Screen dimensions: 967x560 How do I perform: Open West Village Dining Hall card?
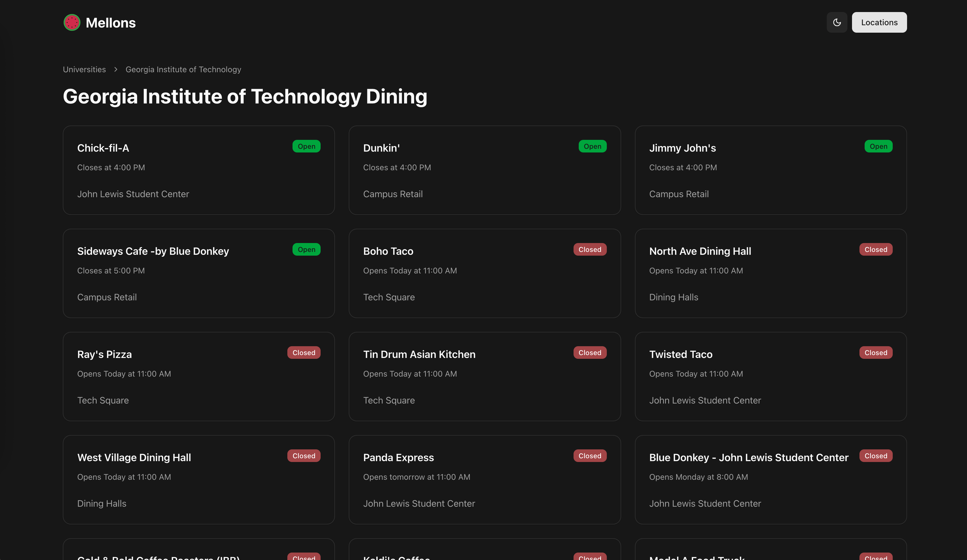tap(198, 480)
